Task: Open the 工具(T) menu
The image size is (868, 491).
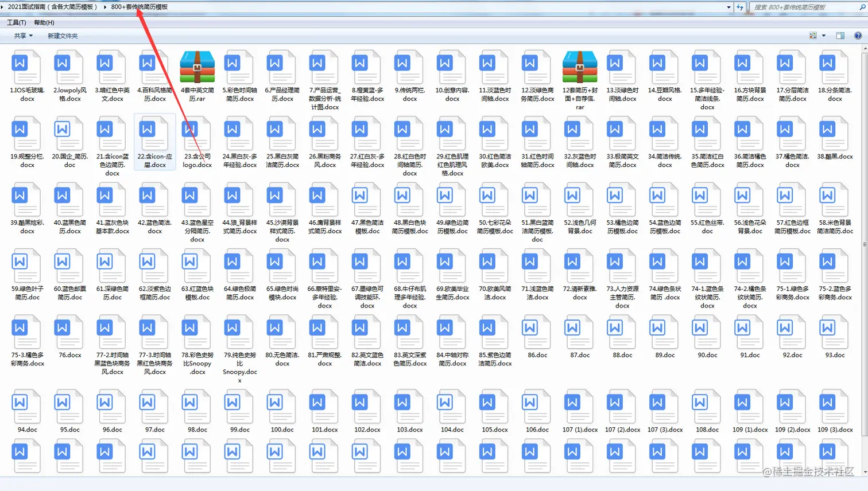Action: (x=16, y=22)
